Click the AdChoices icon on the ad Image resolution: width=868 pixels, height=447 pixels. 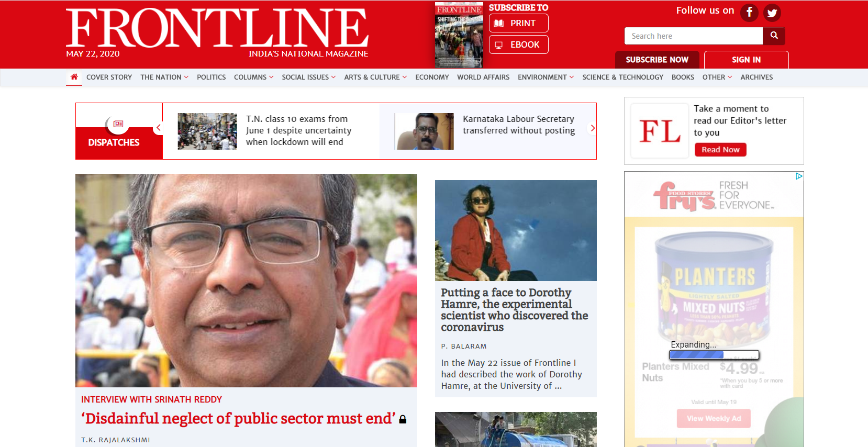tap(799, 176)
